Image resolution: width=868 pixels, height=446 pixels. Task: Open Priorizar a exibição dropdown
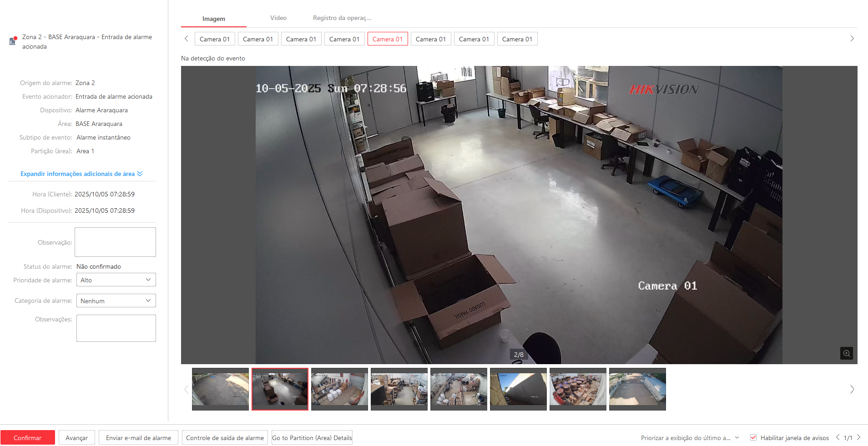coord(689,438)
